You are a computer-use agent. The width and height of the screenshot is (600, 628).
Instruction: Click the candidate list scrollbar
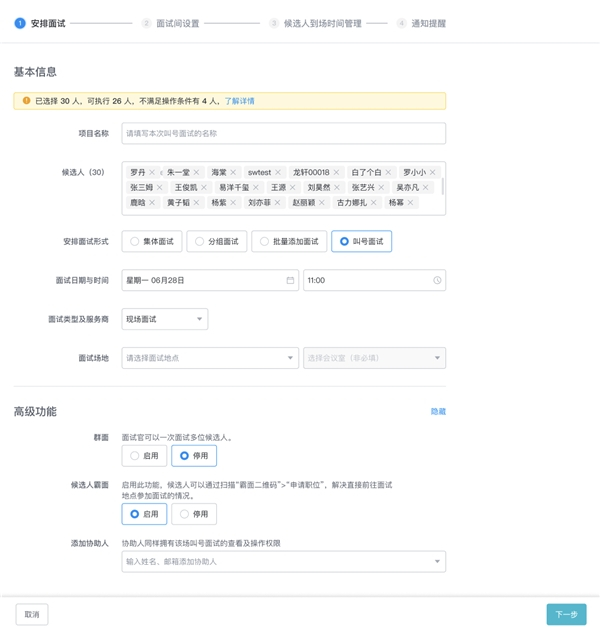click(443, 186)
